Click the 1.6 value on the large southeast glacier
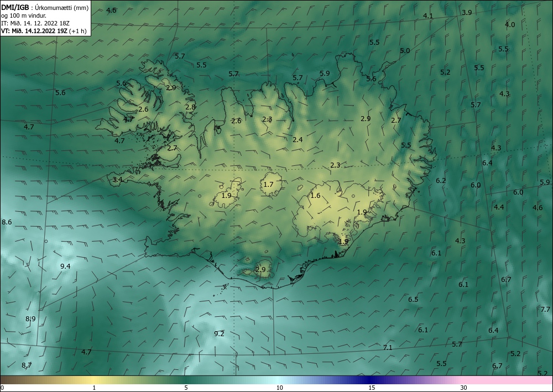553x392 pixels. coord(315,196)
